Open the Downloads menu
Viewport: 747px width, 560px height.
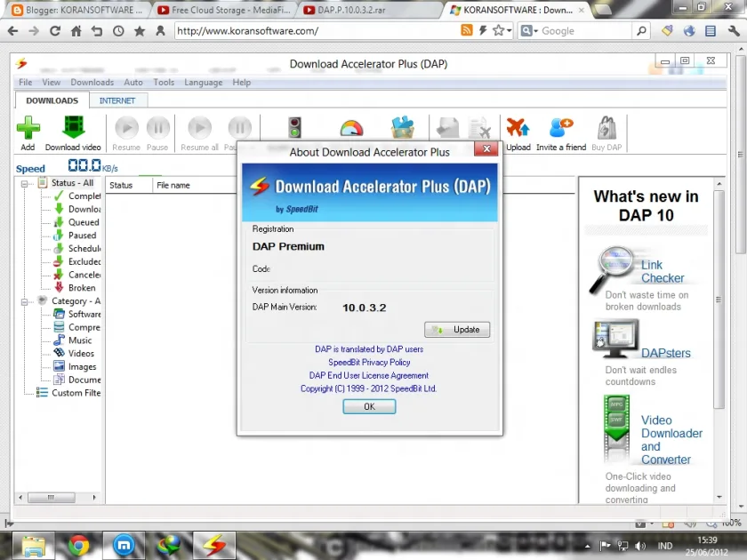point(92,83)
